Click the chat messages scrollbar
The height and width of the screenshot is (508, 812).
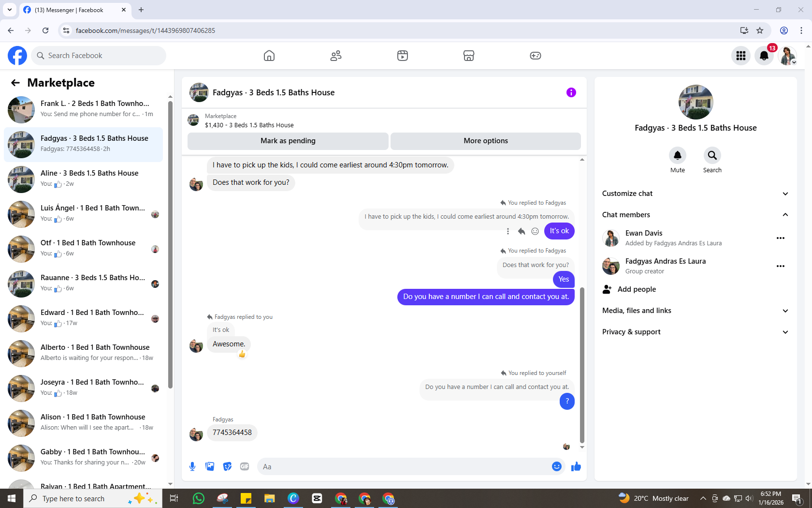pos(582,365)
